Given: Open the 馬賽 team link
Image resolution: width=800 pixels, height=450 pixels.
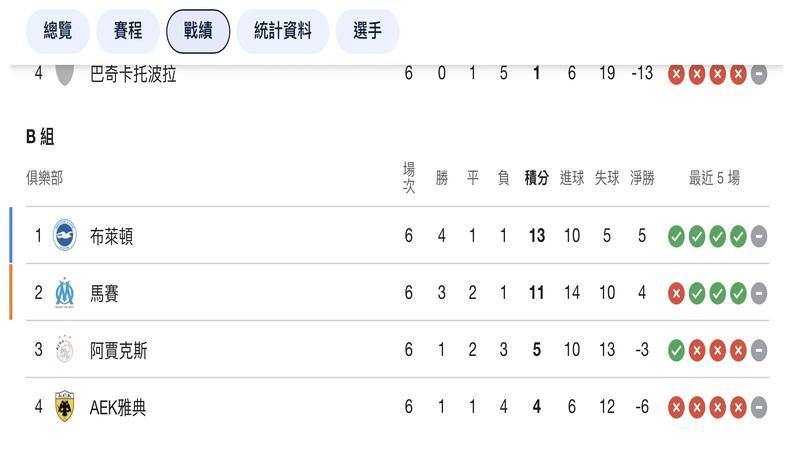Looking at the screenshot, I should click(104, 293).
